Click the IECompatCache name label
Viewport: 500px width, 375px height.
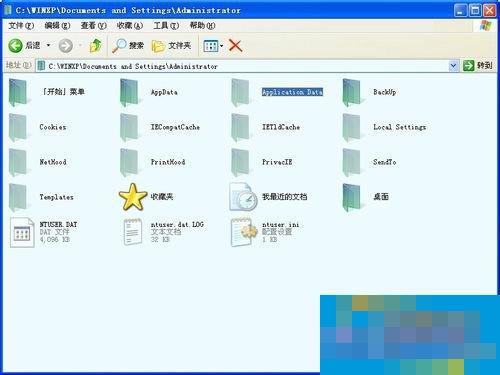point(175,127)
